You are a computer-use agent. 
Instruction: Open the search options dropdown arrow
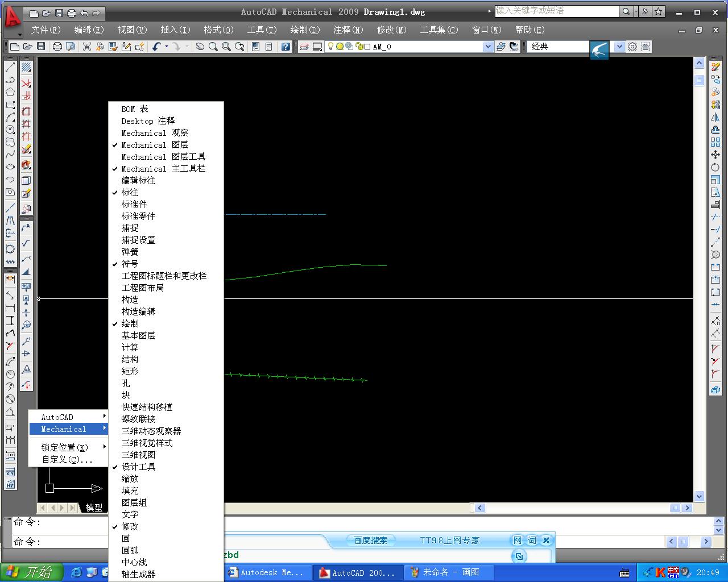point(636,11)
